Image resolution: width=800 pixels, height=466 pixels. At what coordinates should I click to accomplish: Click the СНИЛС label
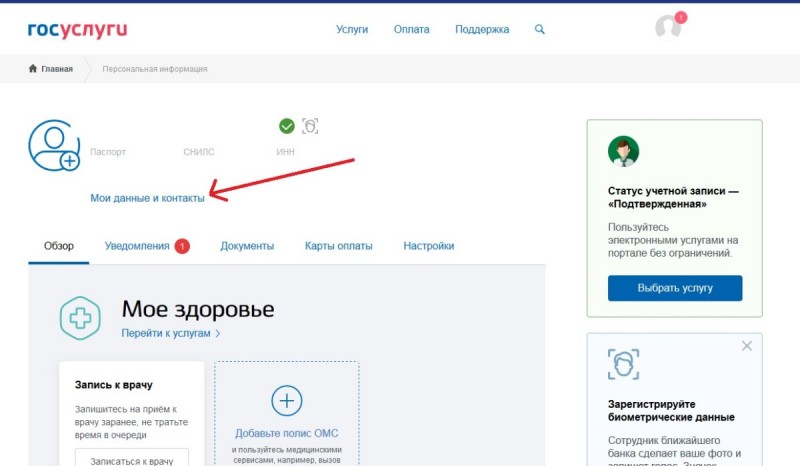pos(199,152)
